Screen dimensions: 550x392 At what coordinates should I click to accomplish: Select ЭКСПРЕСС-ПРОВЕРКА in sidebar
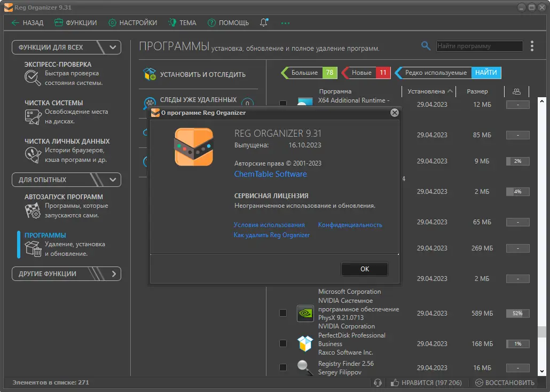(58, 65)
